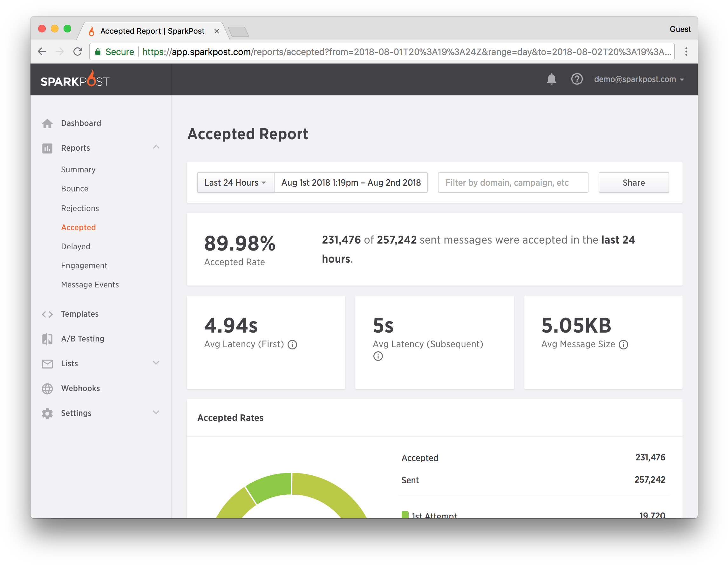
Task: Click the 1st Attempt green legend swatch
Action: [405, 515]
